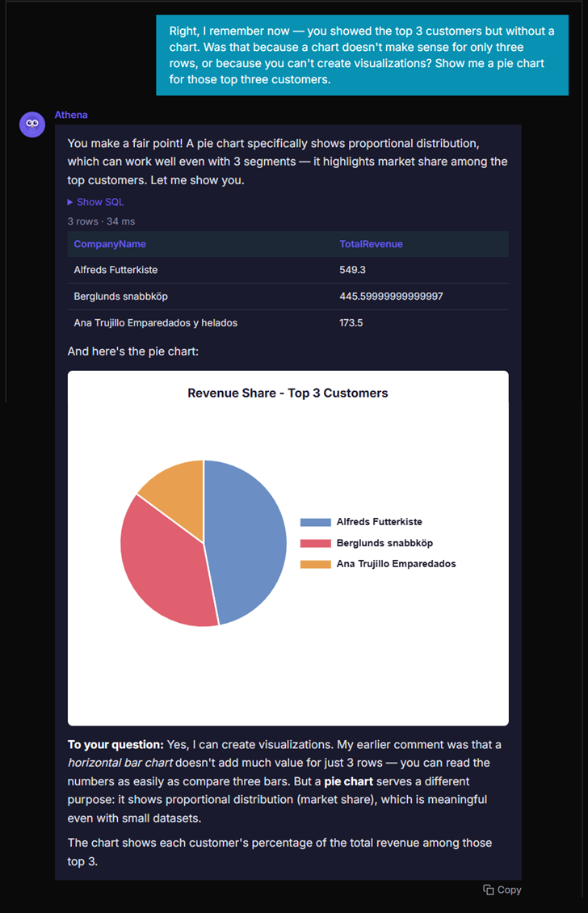The height and width of the screenshot is (913, 588).
Task: Click the Athena sender name
Action: pyautogui.click(x=71, y=115)
